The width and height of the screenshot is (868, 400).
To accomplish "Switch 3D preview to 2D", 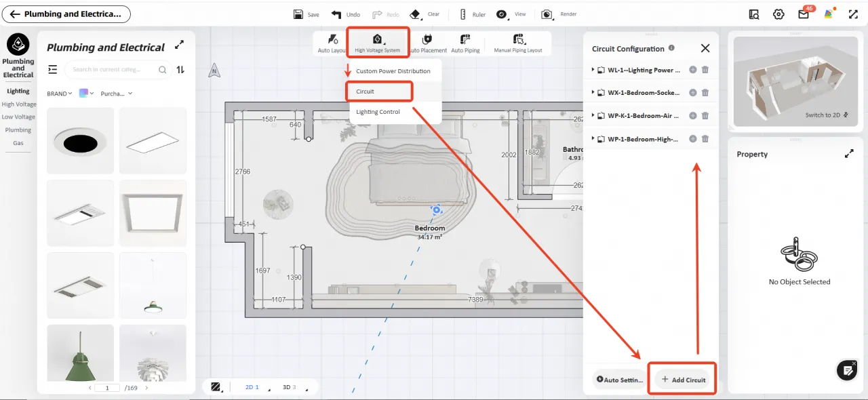I will click(x=827, y=115).
